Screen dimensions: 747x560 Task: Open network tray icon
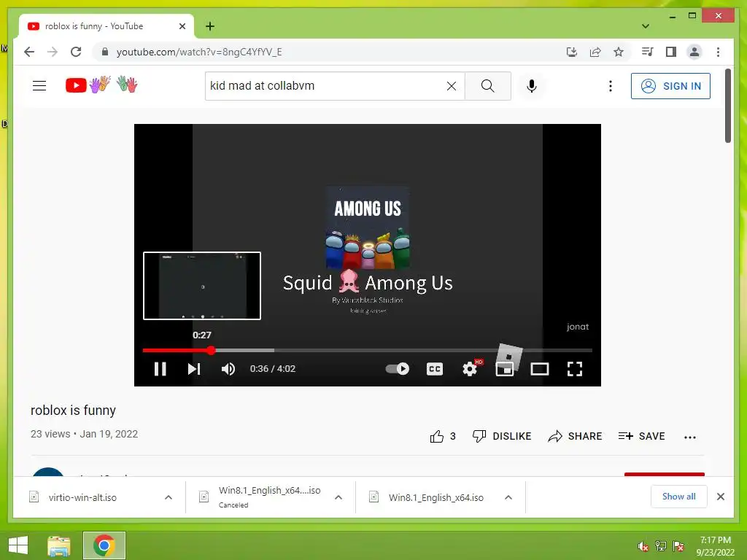point(661,546)
